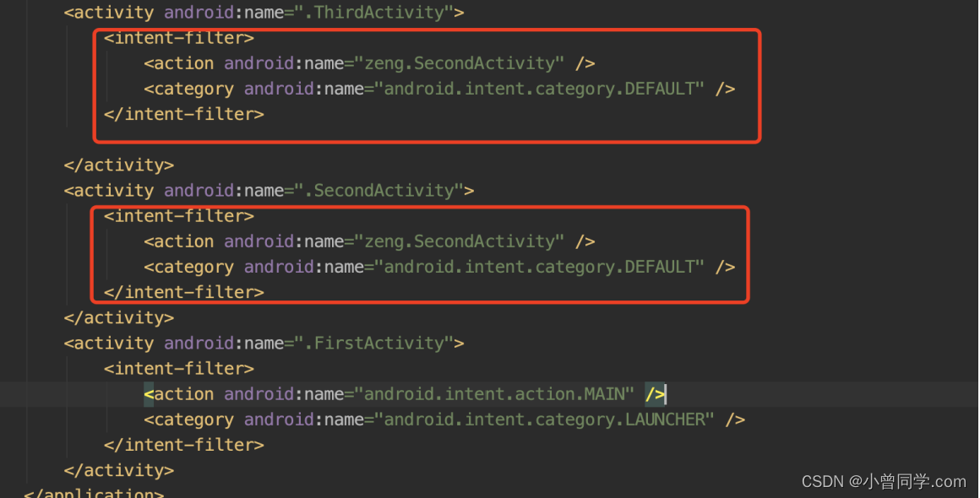This screenshot has height=498, width=980.
Task: Click the closing intent-filter tag under ThirdActivity
Action: pos(184,114)
